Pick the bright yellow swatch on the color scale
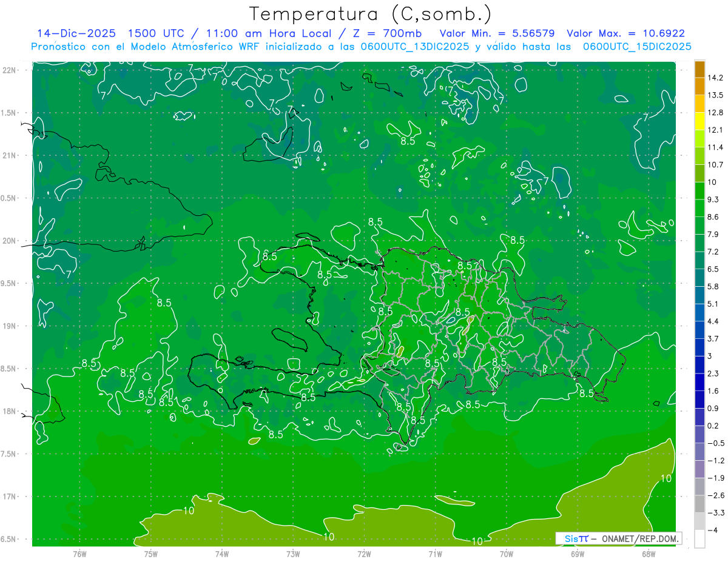Viewport: 728px width, 562px height. [699, 121]
